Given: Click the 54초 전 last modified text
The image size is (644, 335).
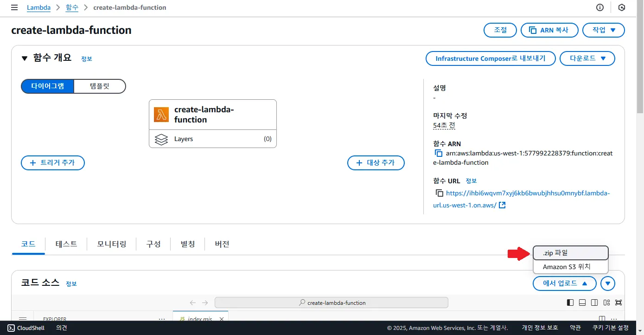Looking at the screenshot, I should coord(444,125).
